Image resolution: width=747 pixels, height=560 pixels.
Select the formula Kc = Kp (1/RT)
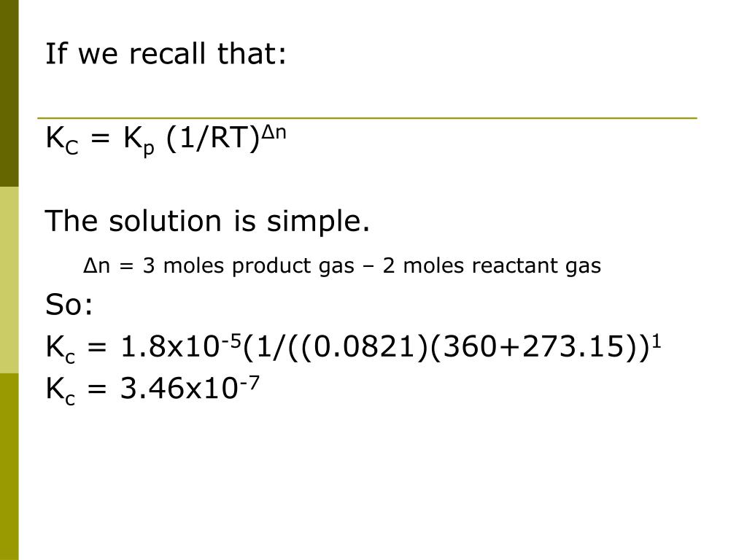[x=166, y=139]
